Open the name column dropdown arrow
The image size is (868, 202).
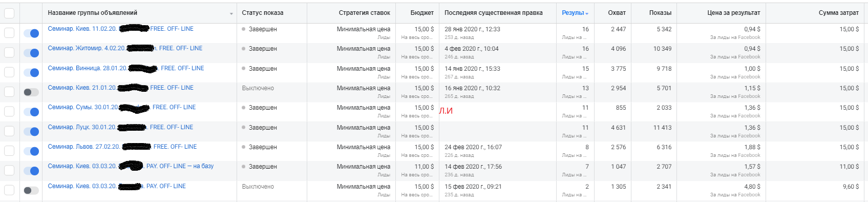[231, 14]
